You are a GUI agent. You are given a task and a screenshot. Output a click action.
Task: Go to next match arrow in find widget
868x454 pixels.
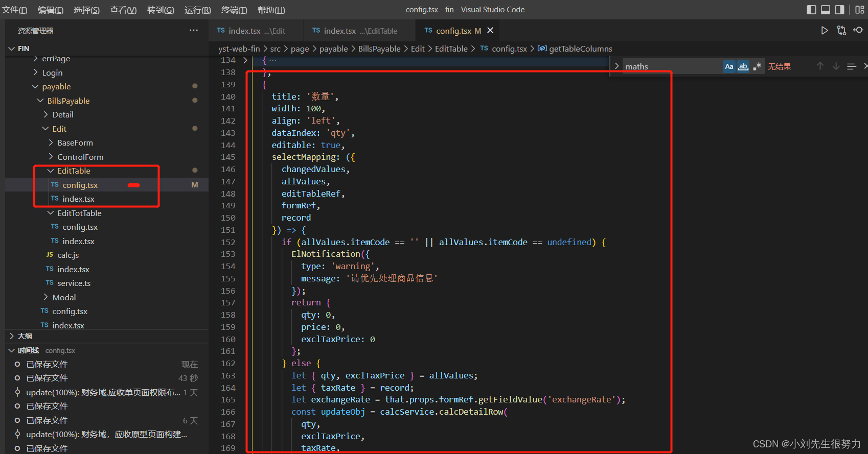tap(836, 66)
